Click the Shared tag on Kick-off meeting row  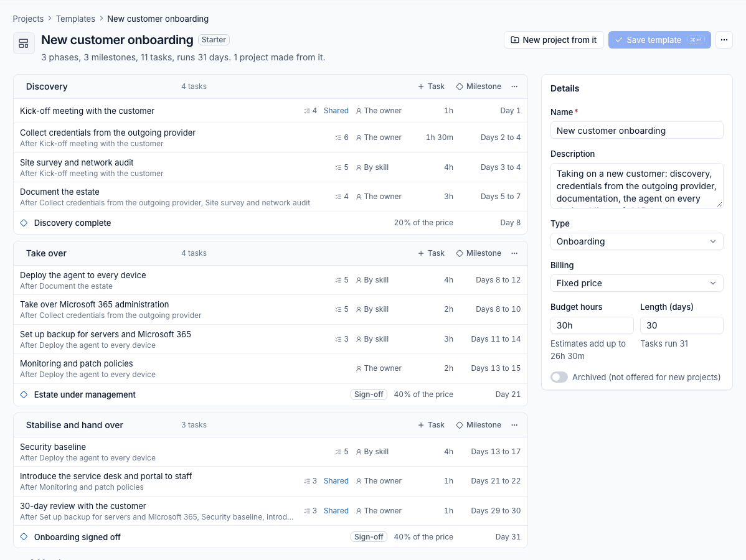[336, 111]
